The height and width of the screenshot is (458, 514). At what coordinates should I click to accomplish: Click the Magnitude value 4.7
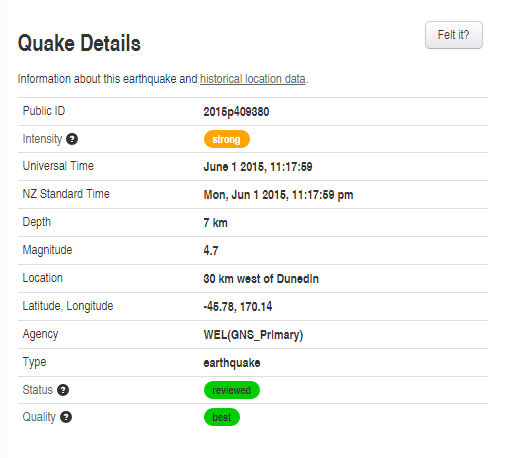(211, 251)
